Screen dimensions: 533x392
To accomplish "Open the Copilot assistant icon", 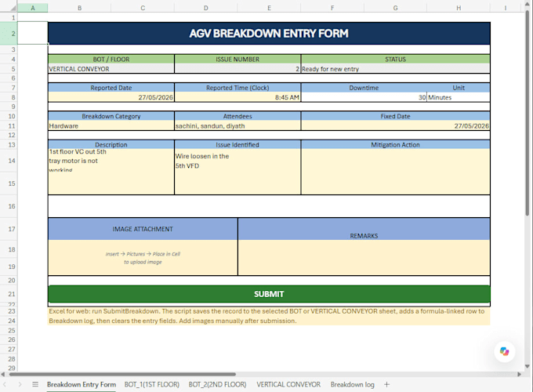I will [x=505, y=351].
